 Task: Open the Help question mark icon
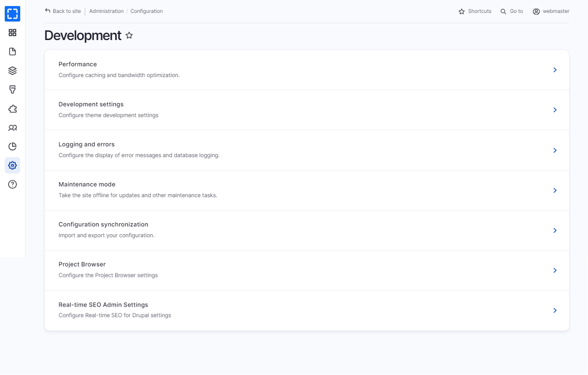[12, 184]
